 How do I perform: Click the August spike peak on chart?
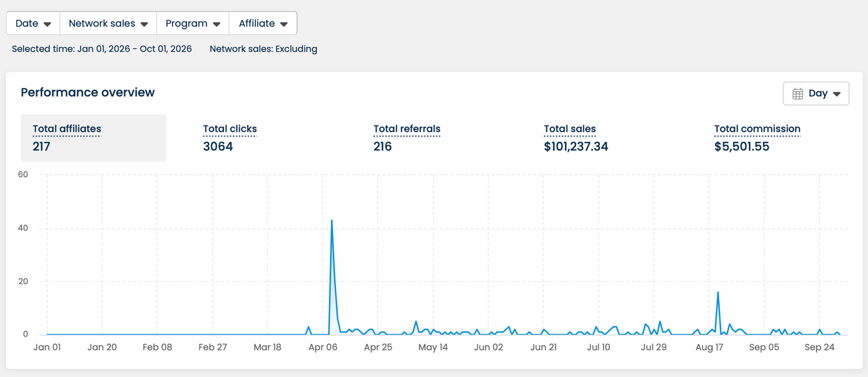click(718, 292)
